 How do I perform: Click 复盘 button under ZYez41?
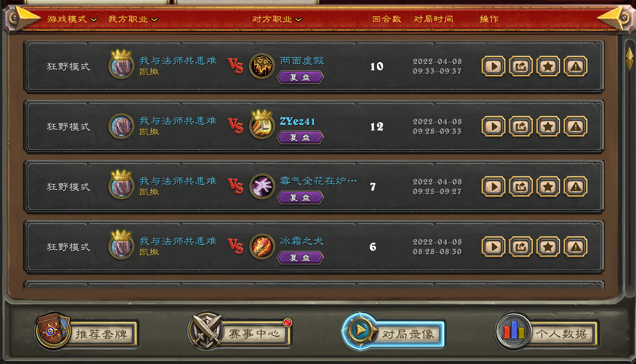[x=300, y=138]
